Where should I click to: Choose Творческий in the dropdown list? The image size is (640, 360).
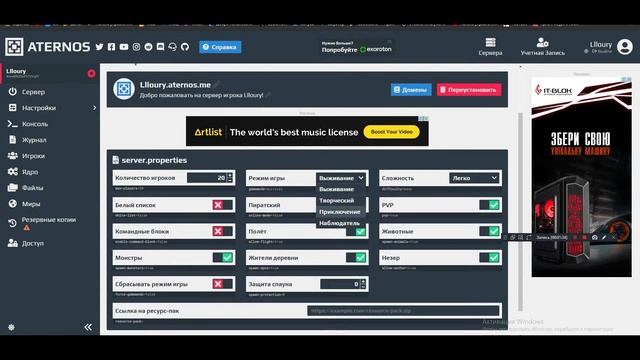[x=340, y=201]
